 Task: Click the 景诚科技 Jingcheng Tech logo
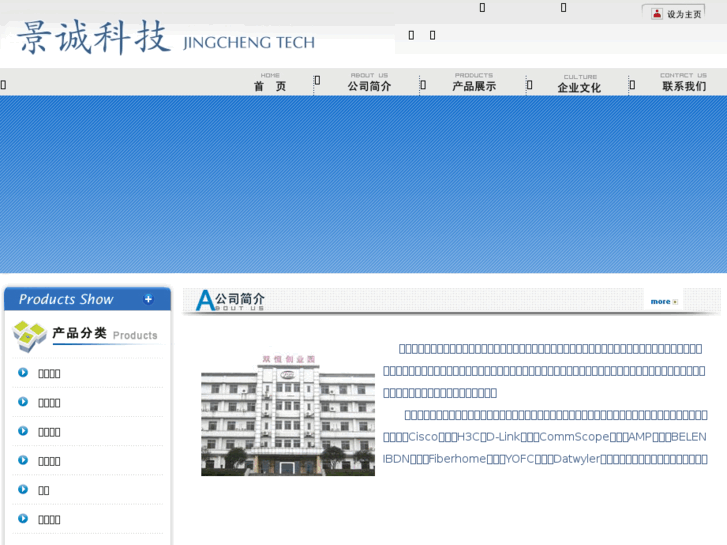point(165,38)
